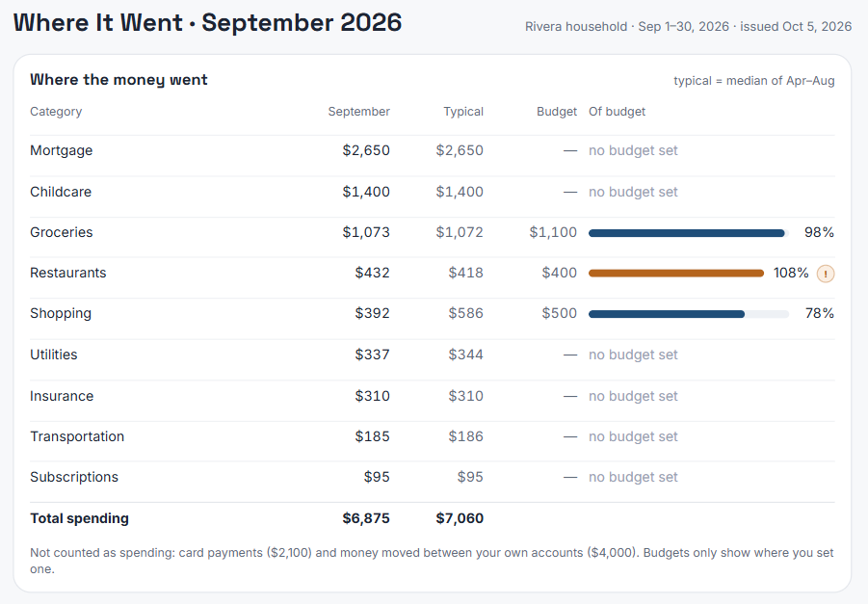This screenshot has width=868, height=604.
Task: Click the Groceries budget progress bar
Action: tap(689, 233)
